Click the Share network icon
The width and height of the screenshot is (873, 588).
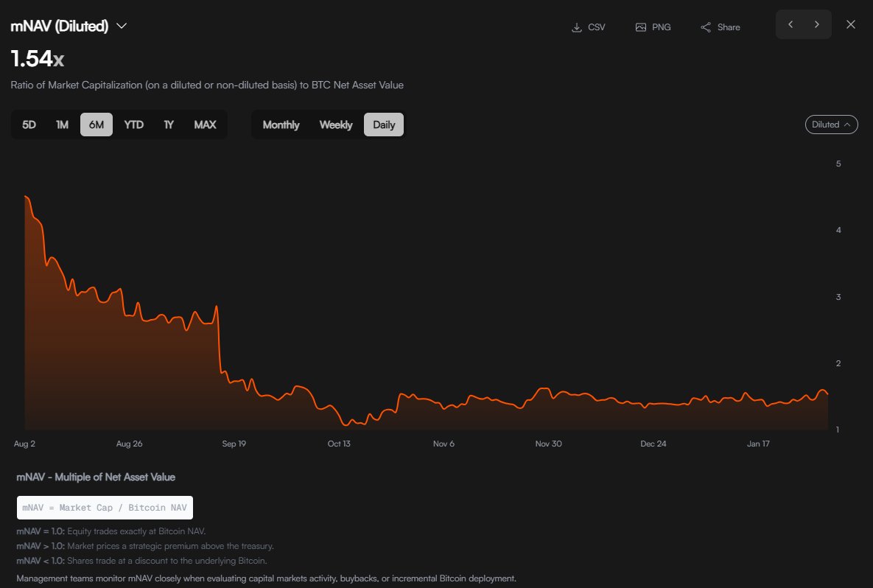click(706, 27)
